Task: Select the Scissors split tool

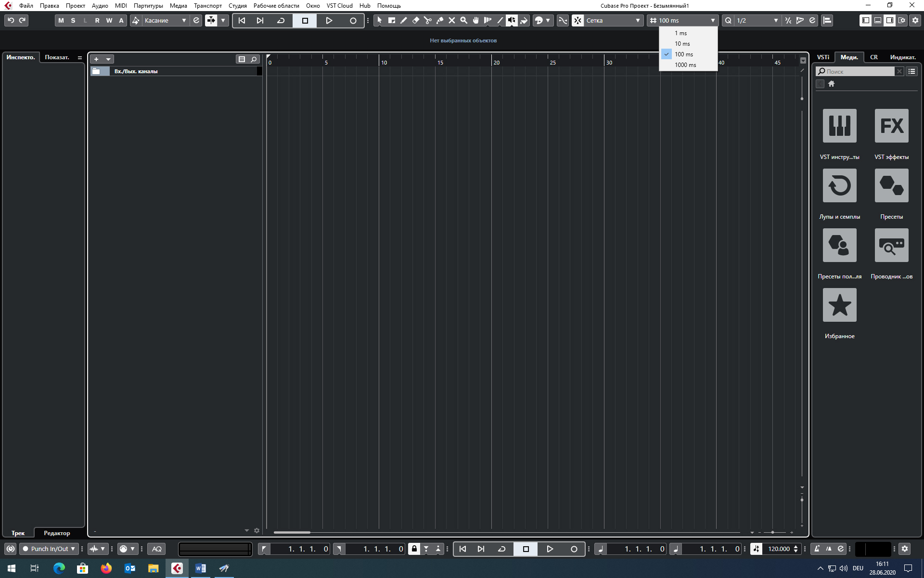Action: [x=428, y=20]
